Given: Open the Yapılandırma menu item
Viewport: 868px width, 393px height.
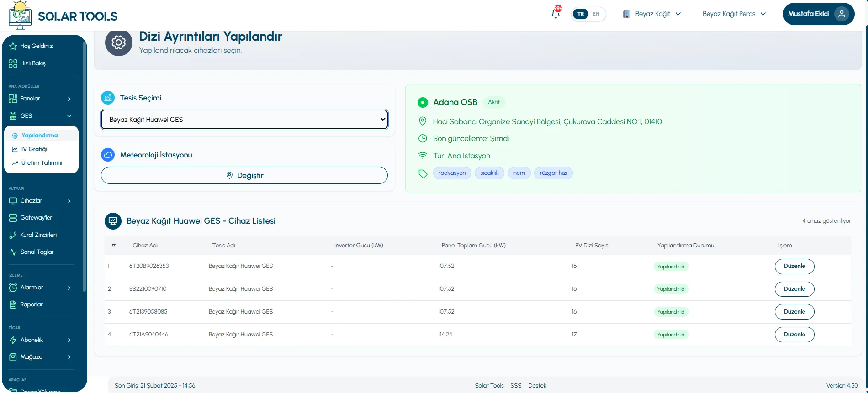Looking at the screenshot, I should (x=41, y=136).
